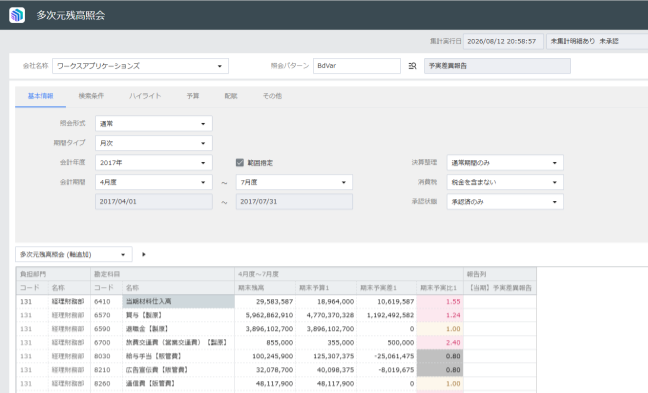Click the 29,583,587 balance cell
This screenshot has width=648, height=393.
click(265, 302)
